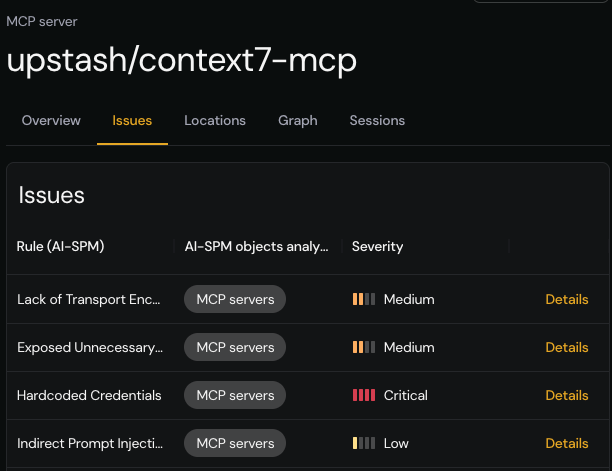The height and width of the screenshot is (471, 612).
Task: Click MCP servers tag in Indirect Prompt Injection row
Action: (235, 443)
